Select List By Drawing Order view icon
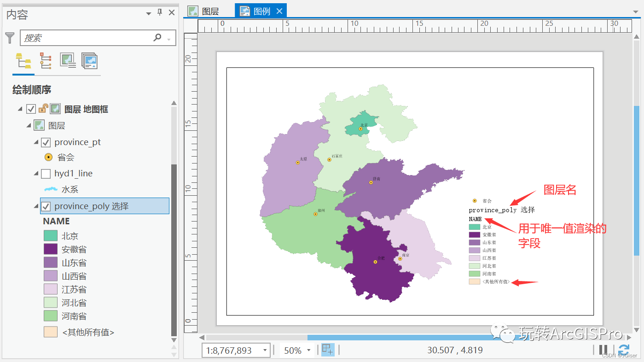Screen dimensions: 644x362 pyautogui.click(x=23, y=61)
